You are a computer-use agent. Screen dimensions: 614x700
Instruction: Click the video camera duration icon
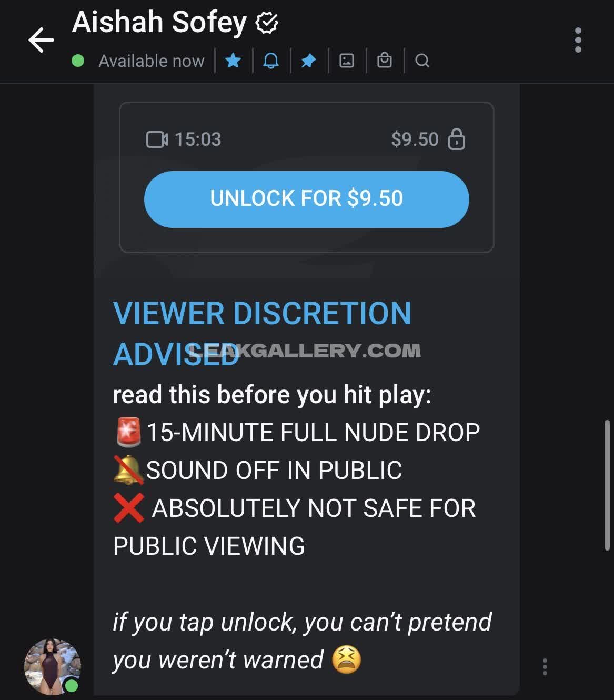[x=157, y=139]
